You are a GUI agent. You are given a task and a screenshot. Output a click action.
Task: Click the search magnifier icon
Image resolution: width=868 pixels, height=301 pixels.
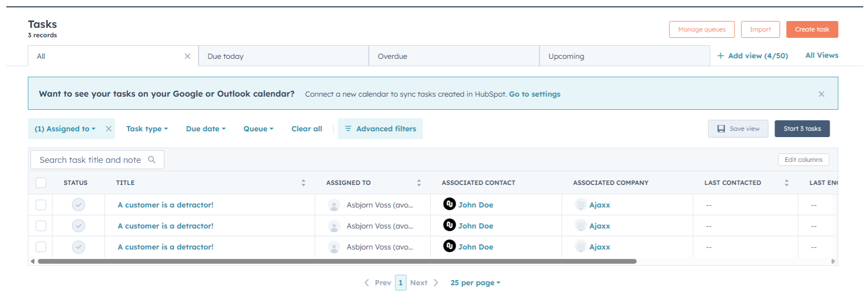pos(152,160)
